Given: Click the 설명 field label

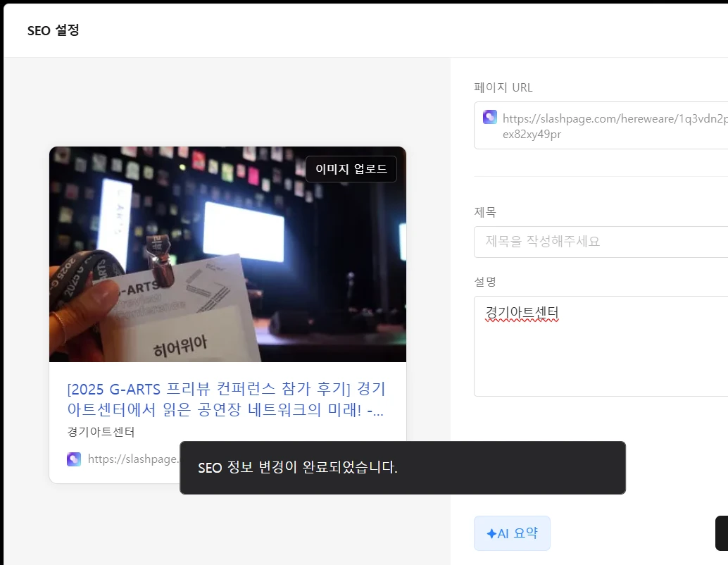Looking at the screenshot, I should click(485, 282).
